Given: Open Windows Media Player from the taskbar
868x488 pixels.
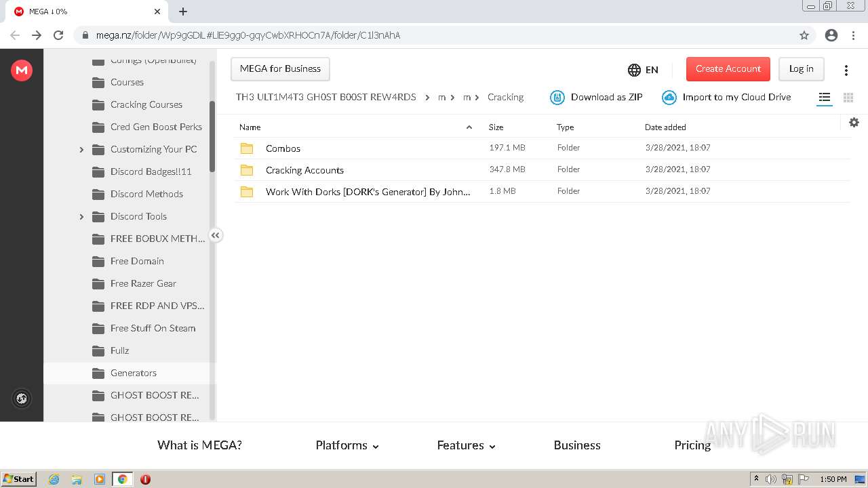Looking at the screenshot, I should [100, 479].
